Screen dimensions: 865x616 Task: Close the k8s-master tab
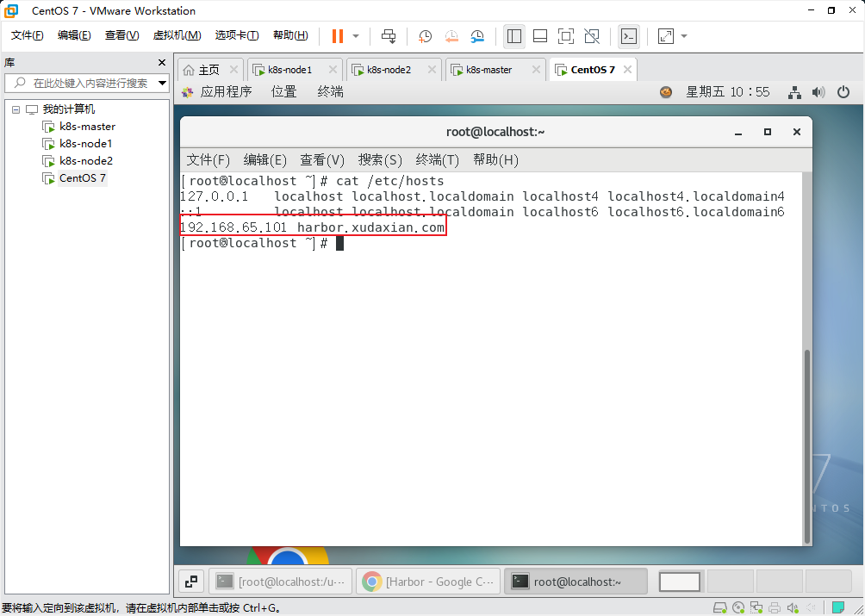(x=536, y=70)
